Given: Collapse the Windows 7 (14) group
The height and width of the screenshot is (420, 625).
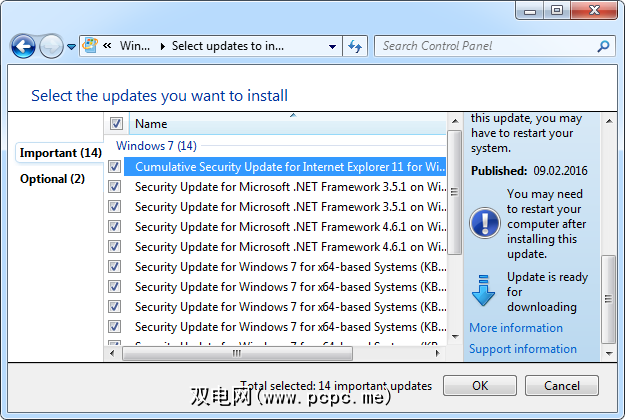Looking at the screenshot, I should (156, 145).
